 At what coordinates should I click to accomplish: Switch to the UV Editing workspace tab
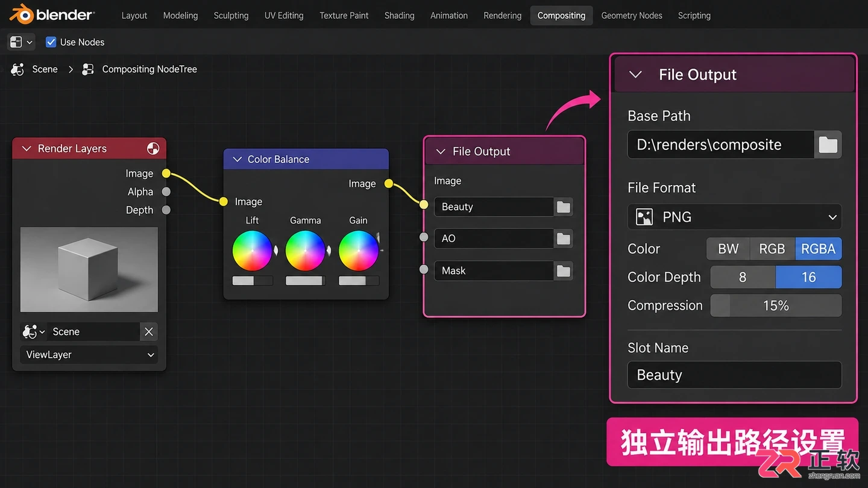tap(284, 15)
